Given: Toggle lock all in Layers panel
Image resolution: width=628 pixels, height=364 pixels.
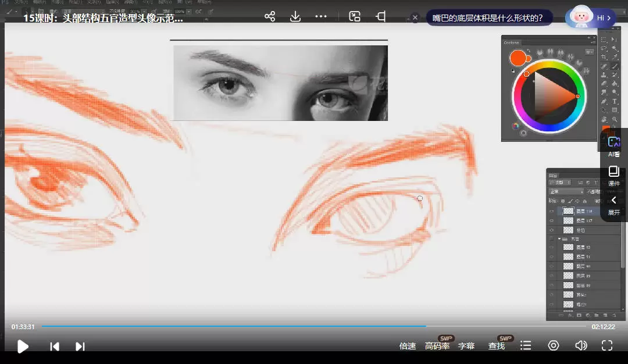Looking at the screenshot, I should (x=584, y=201).
